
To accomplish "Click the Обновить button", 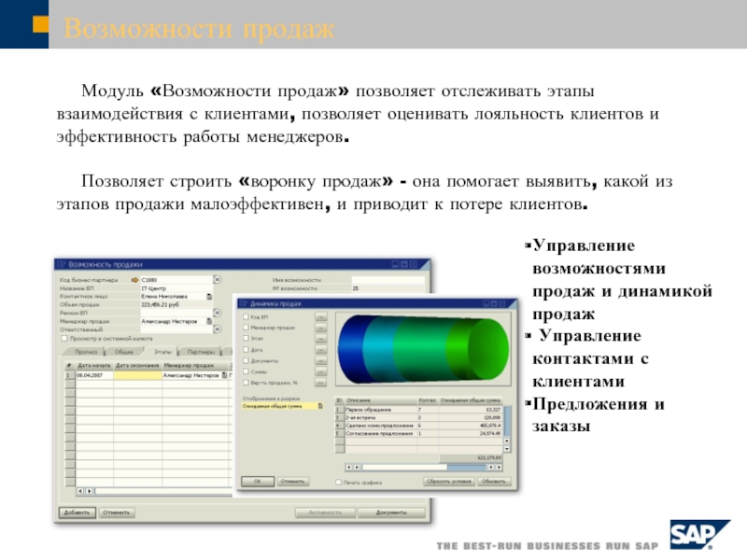I will [494, 482].
